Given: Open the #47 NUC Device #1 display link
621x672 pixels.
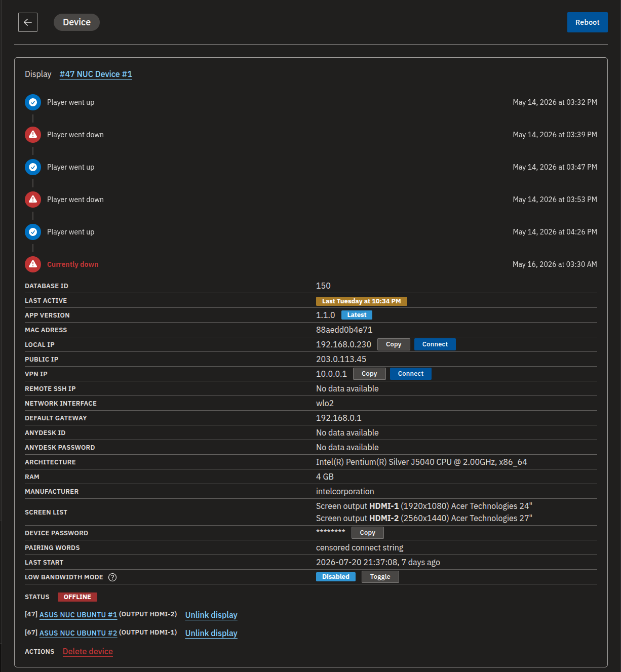Looking at the screenshot, I should [x=96, y=74].
